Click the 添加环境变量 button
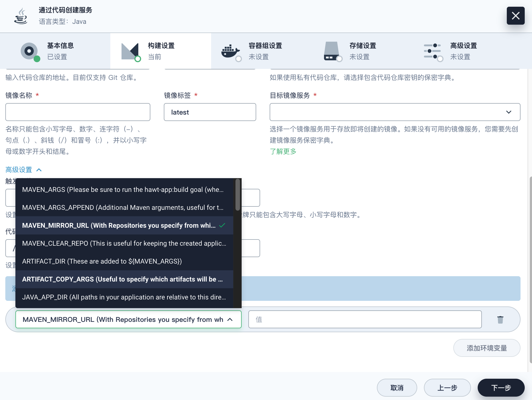Viewport: 532px width, 400px height. click(x=487, y=348)
